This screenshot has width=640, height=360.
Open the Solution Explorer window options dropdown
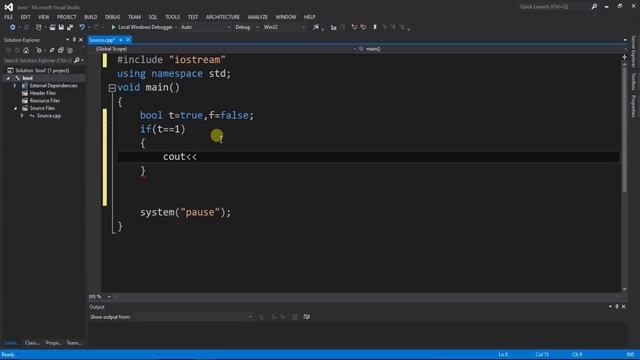point(67,40)
